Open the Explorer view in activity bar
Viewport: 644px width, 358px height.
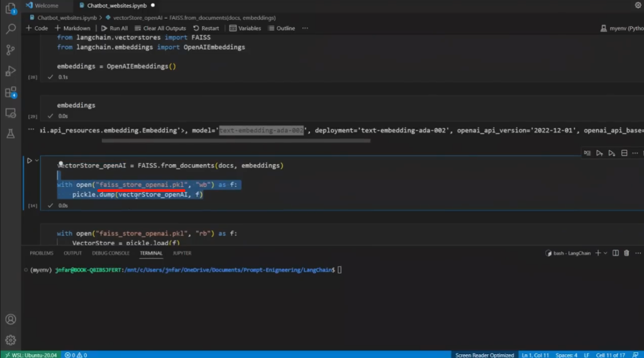[x=10, y=9]
